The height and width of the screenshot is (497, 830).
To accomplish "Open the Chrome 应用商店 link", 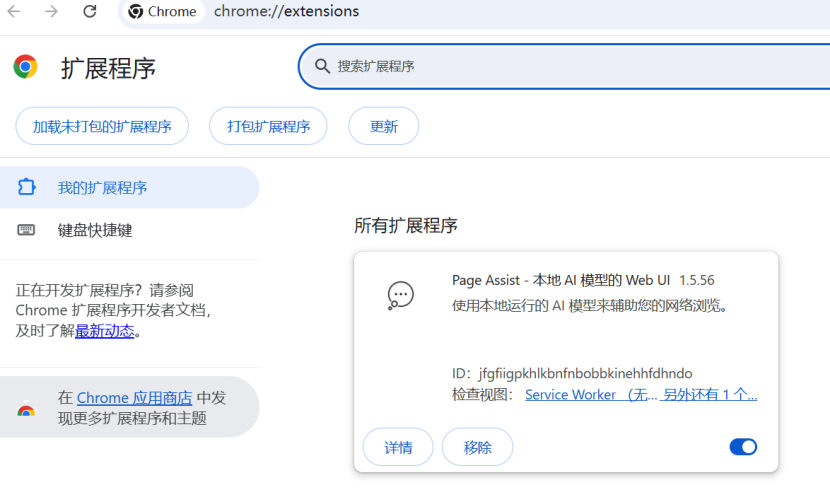I will 134,397.
